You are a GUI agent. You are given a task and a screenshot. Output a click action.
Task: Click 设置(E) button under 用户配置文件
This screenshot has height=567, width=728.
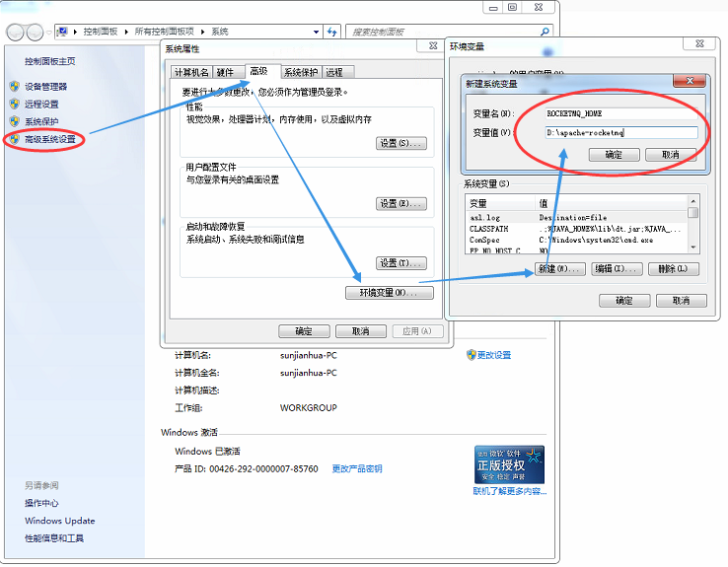click(x=401, y=204)
